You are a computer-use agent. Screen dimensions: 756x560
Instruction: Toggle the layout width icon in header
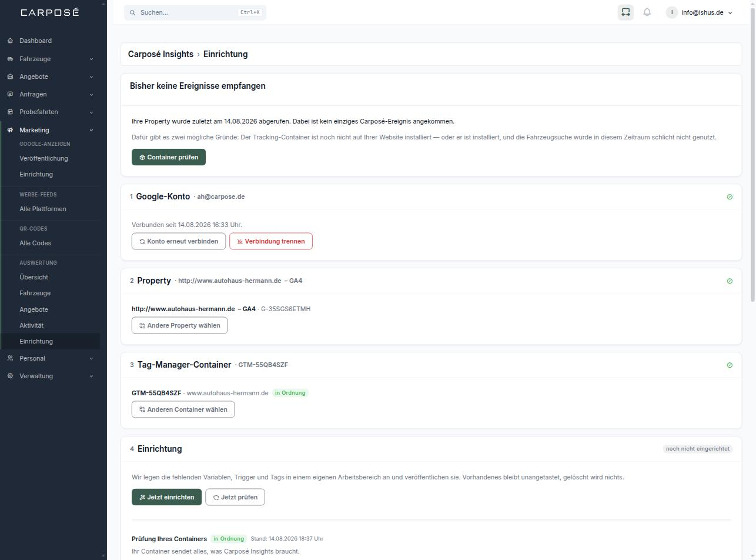tap(625, 12)
